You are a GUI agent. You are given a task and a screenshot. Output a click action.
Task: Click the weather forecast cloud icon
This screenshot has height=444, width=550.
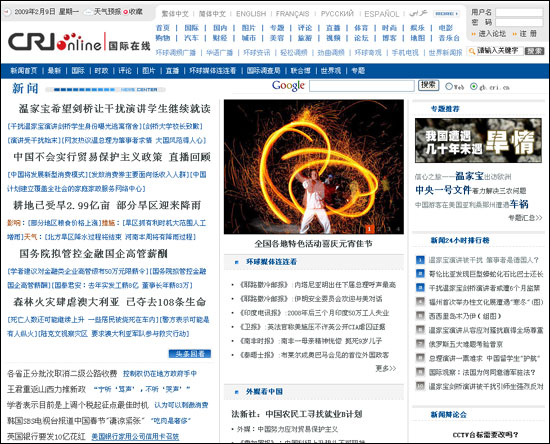point(88,12)
